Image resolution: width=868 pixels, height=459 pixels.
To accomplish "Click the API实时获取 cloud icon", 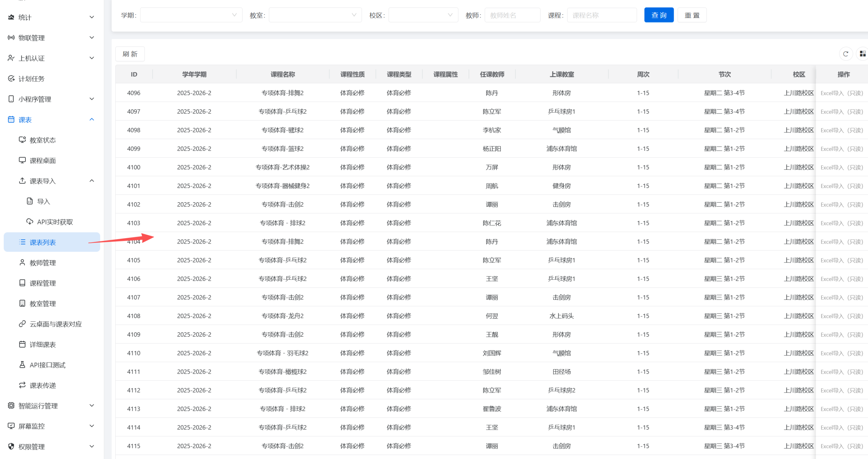I will pyautogui.click(x=30, y=222).
